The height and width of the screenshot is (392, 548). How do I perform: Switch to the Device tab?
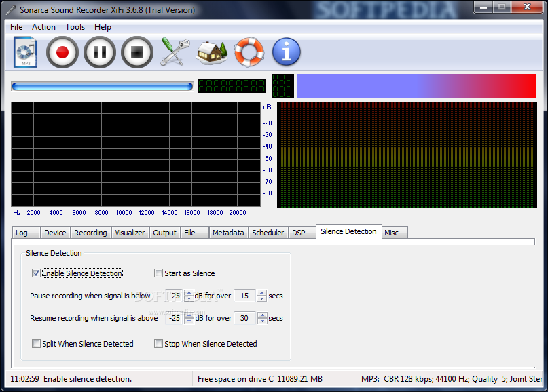tap(55, 233)
